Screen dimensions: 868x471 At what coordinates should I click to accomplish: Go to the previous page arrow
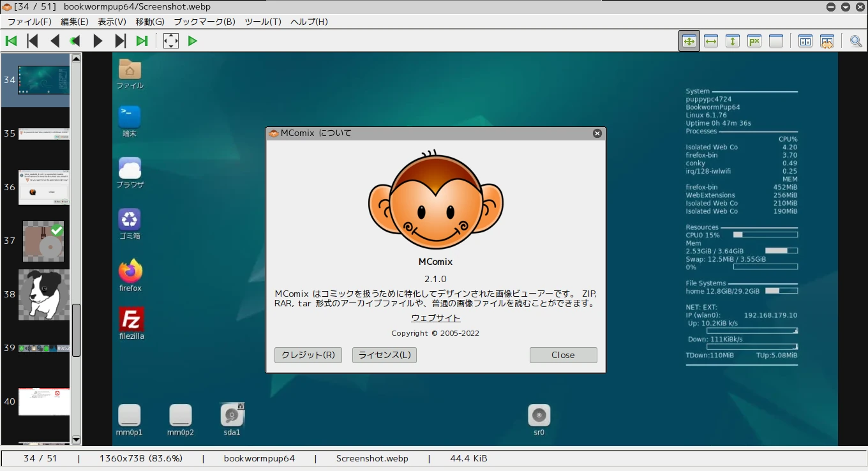tap(55, 41)
